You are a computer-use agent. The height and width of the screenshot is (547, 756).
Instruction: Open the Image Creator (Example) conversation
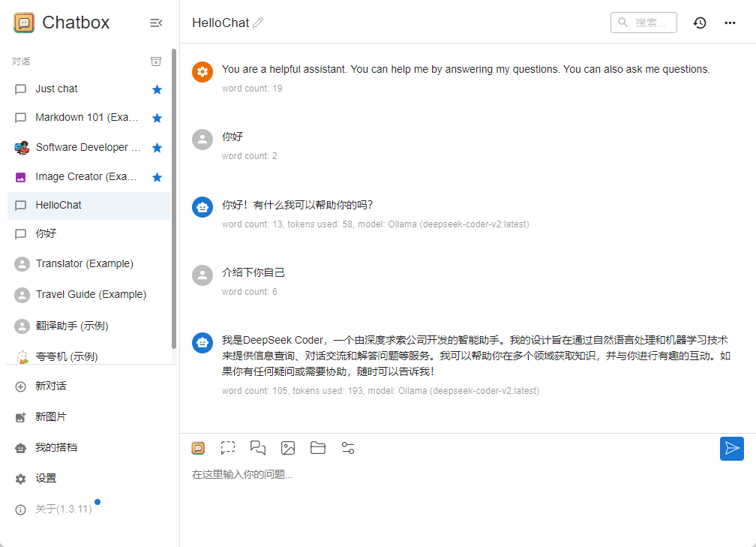pyautogui.click(x=88, y=177)
